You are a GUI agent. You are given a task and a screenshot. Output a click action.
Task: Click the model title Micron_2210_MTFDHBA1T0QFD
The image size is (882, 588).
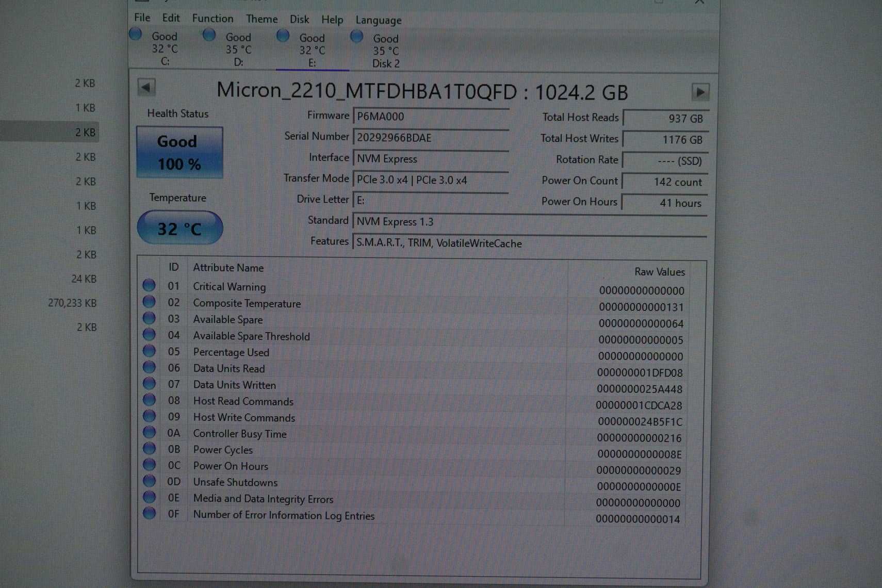point(367,91)
